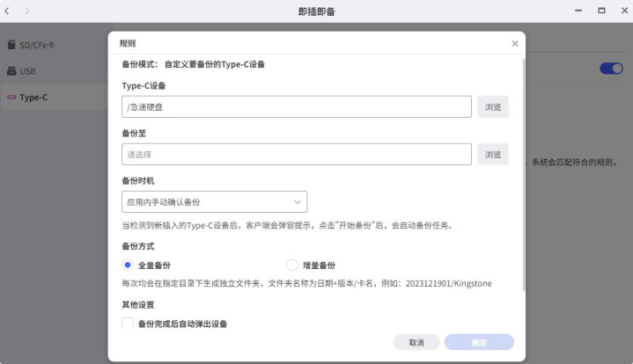
Task: Close the 规则 dialog with the X icon
Action: click(515, 43)
